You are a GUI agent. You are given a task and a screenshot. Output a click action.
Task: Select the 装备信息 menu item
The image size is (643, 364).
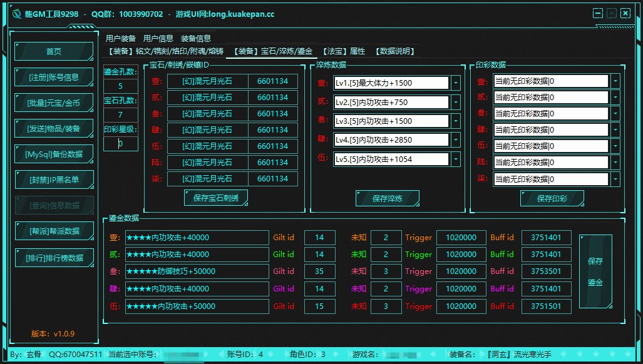tap(195, 38)
